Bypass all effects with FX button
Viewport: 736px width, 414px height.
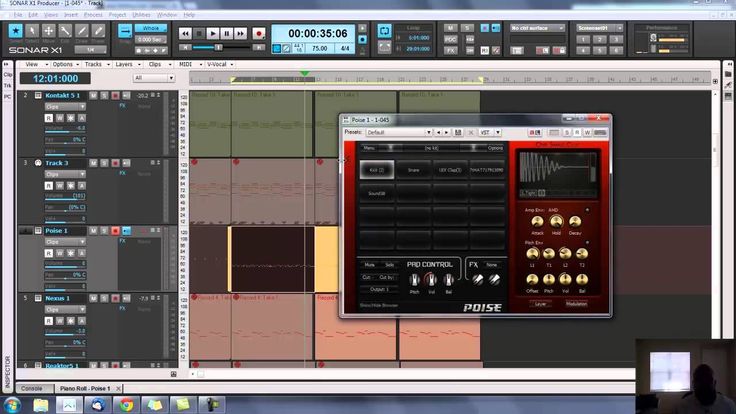[x=450, y=51]
